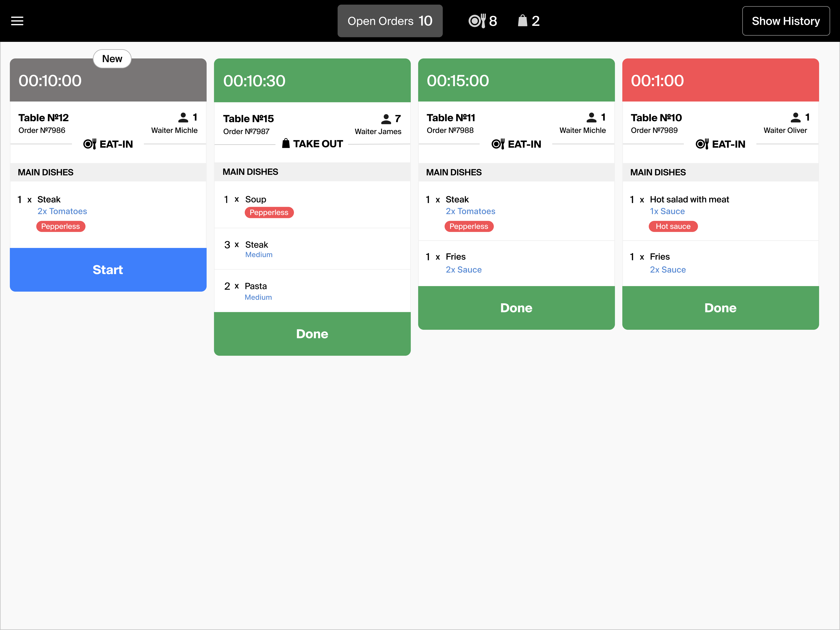
Task: Click the guest count icon on Table №15
Action: coord(386,119)
